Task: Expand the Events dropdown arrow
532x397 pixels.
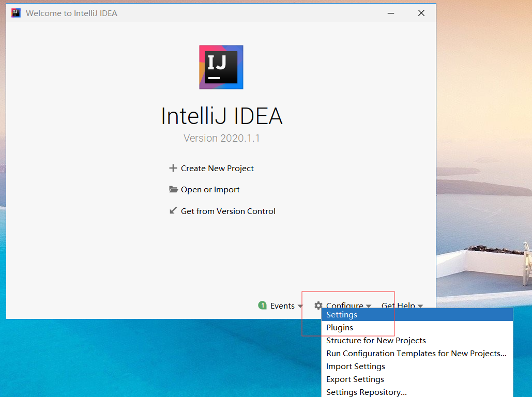Action: pos(300,306)
